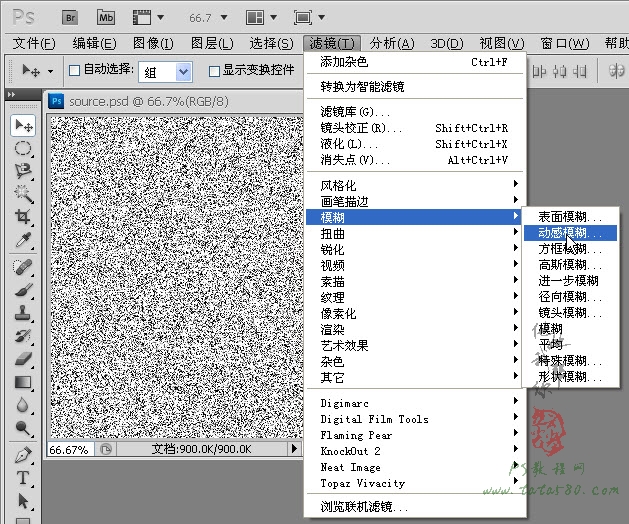Image resolution: width=629 pixels, height=524 pixels.
Task: Select the History Brush tool
Action: tap(23, 335)
